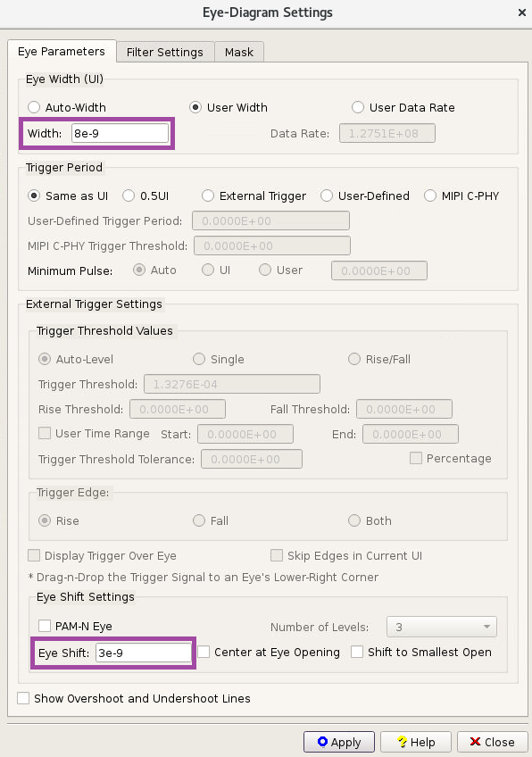Click the Rise Threshold field
The height and width of the screenshot is (757, 532).
point(178,409)
